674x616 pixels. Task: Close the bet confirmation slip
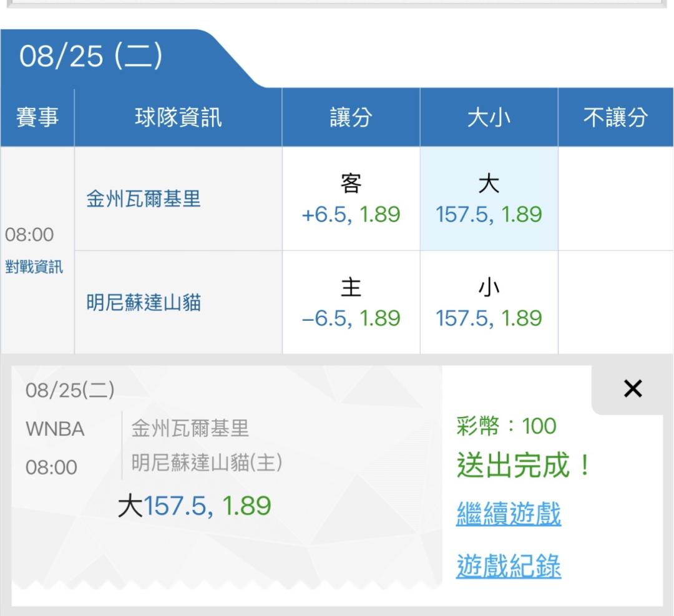point(633,389)
